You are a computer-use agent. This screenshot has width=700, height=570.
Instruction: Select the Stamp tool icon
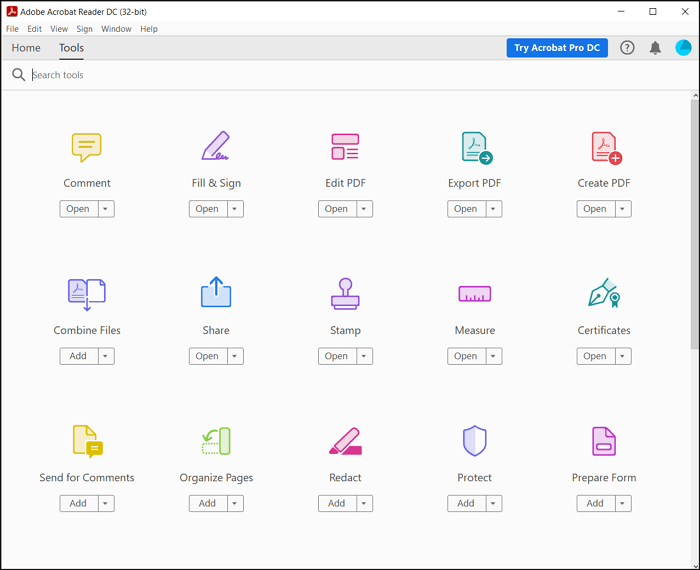point(345,293)
